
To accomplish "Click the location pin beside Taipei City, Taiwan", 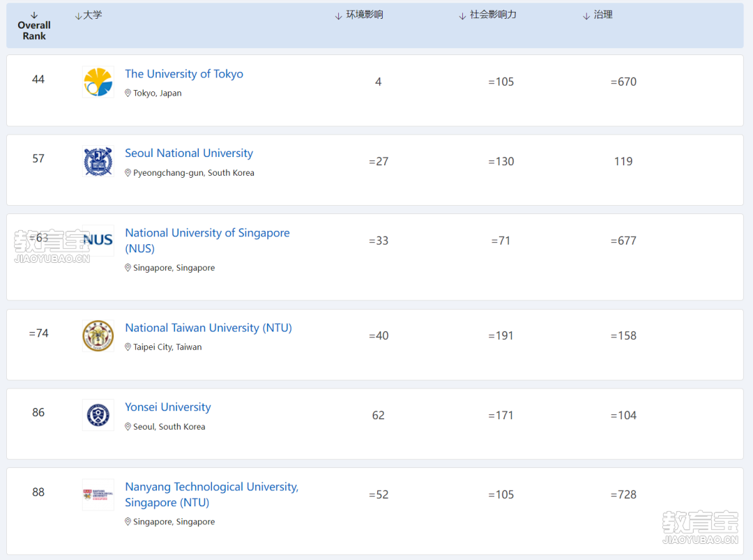I will pyautogui.click(x=128, y=347).
